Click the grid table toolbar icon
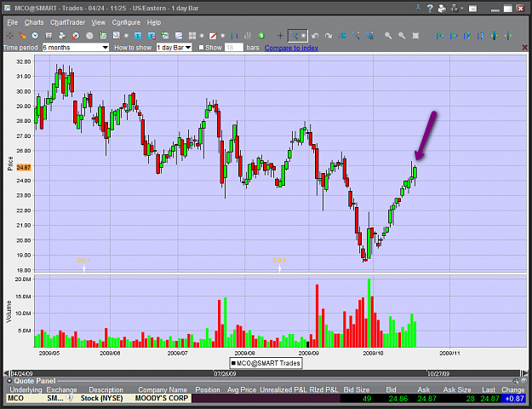This screenshot has width=532, height=409. click(49, 36)
